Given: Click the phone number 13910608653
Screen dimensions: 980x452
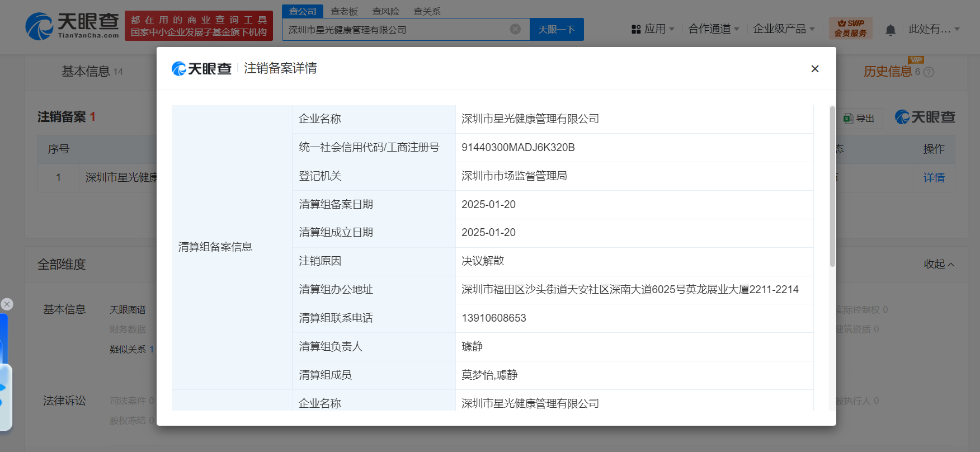Looking at the screenshot, I should 494,318.
